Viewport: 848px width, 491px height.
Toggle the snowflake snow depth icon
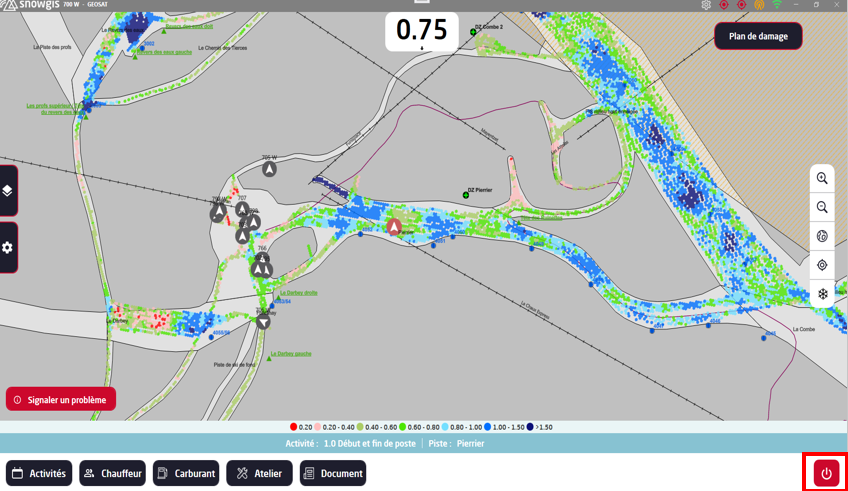click(822, 294)
